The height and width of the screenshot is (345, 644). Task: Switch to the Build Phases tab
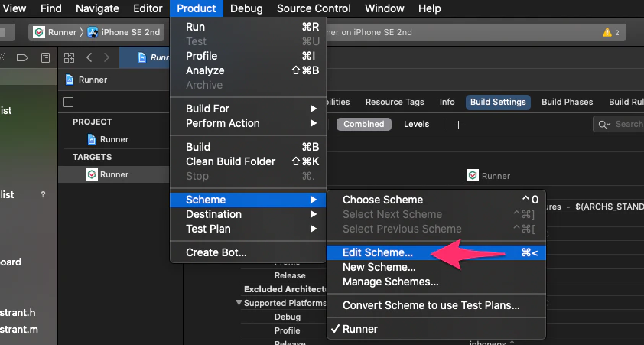pos(567,102)
